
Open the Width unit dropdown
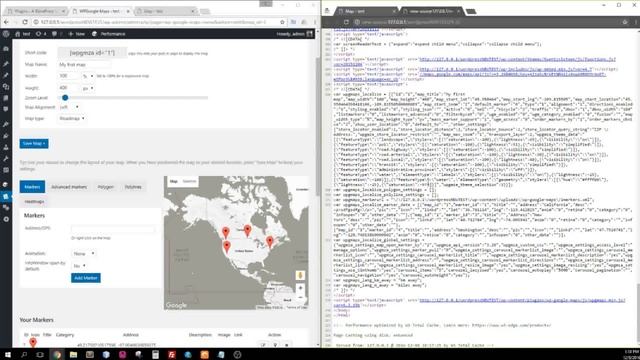click(x=88, y=76)
